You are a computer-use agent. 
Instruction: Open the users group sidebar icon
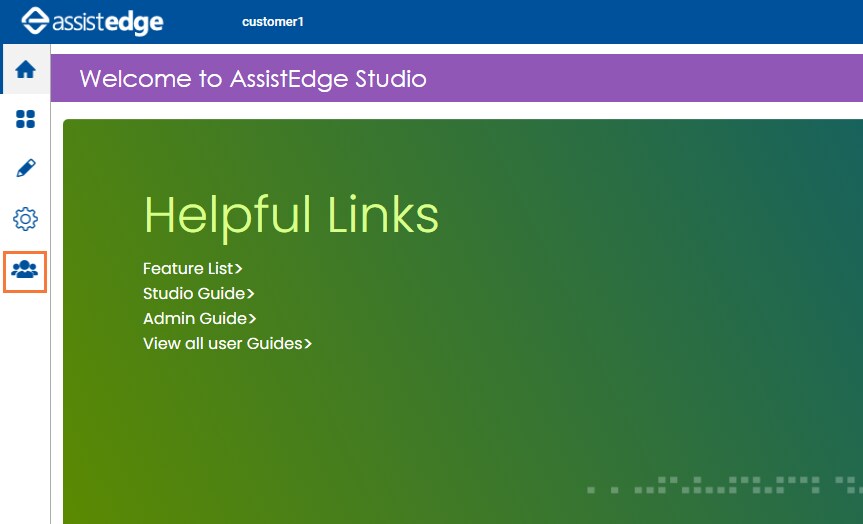25,270
